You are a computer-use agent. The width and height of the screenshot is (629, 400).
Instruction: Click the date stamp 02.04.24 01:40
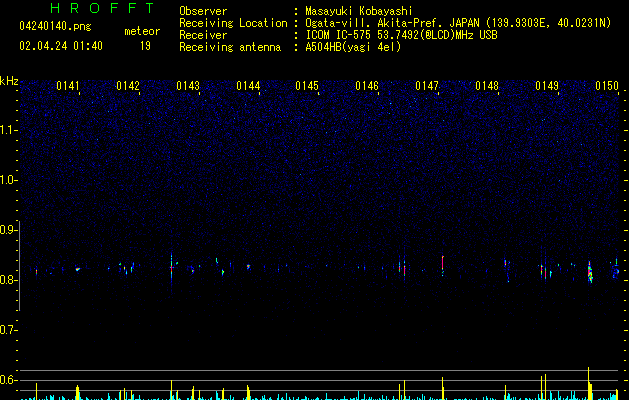(x=61, y=46)
